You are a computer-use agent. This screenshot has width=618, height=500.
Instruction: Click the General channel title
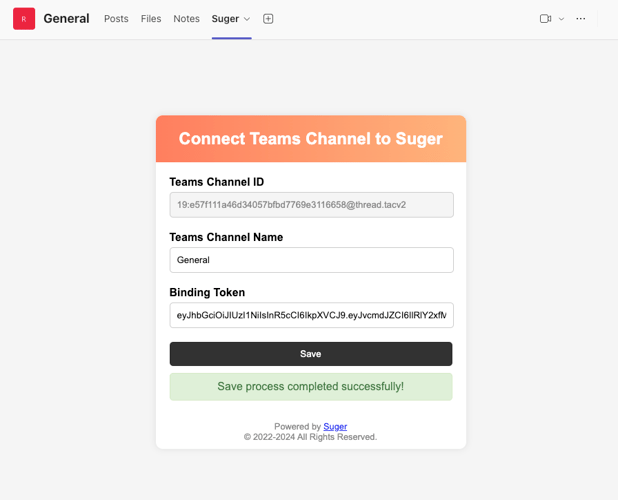(x=66, y=19)
